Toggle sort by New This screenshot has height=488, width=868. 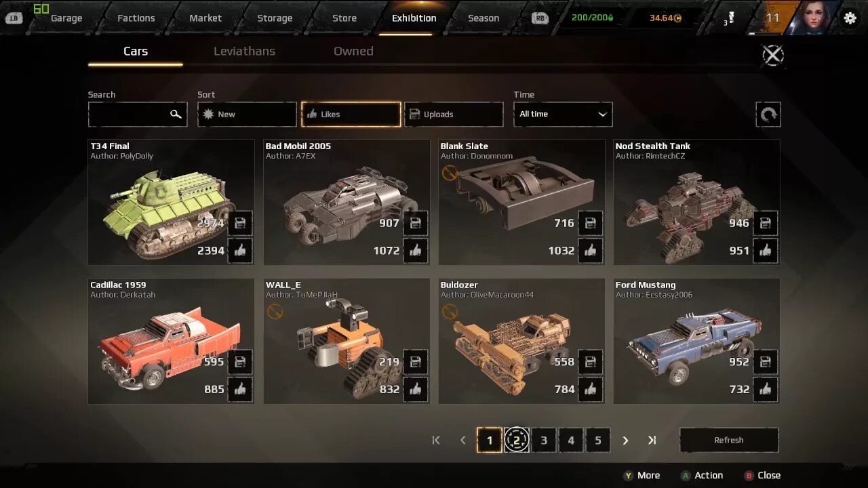pyautogui.click(x=247, y=115)
